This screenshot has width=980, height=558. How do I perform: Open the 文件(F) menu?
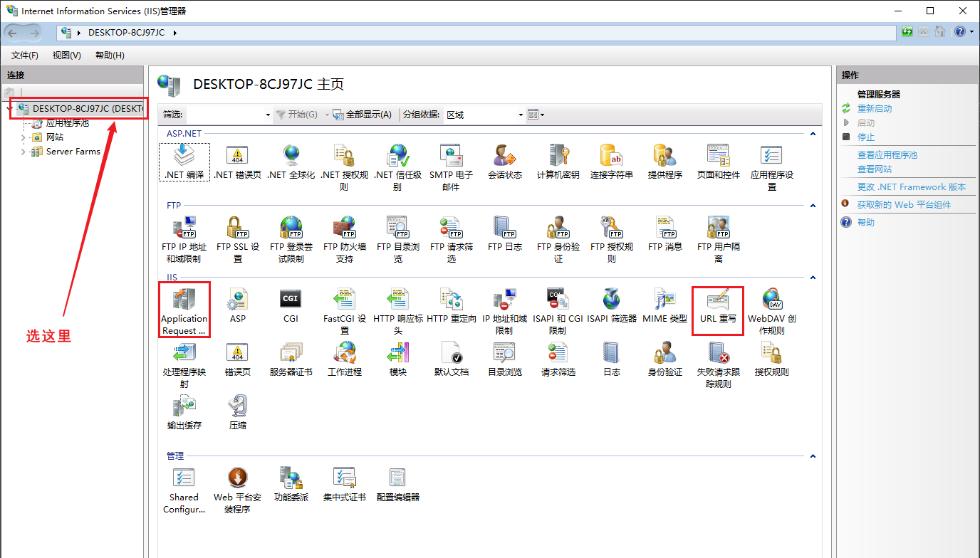[25, 55]
